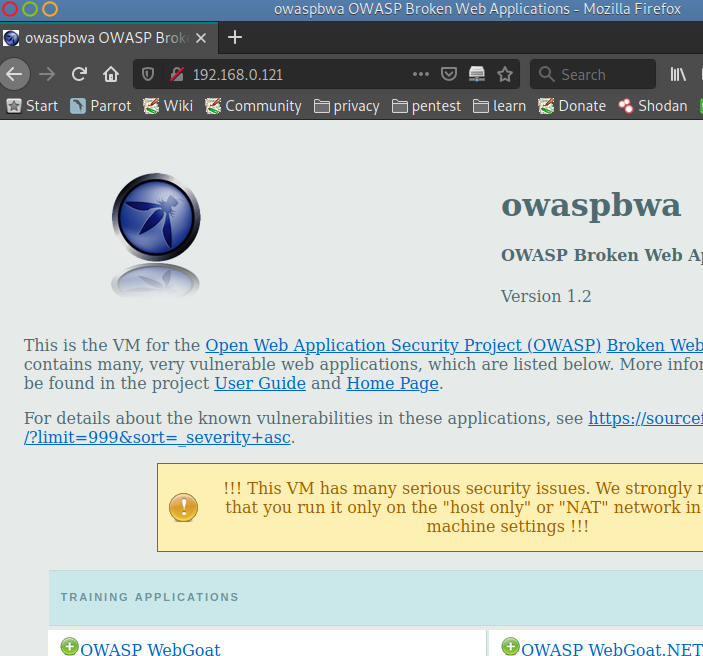This screenshot has width=703, height=656.
Task: Reload the current page
Action: (x=79, y=74)
